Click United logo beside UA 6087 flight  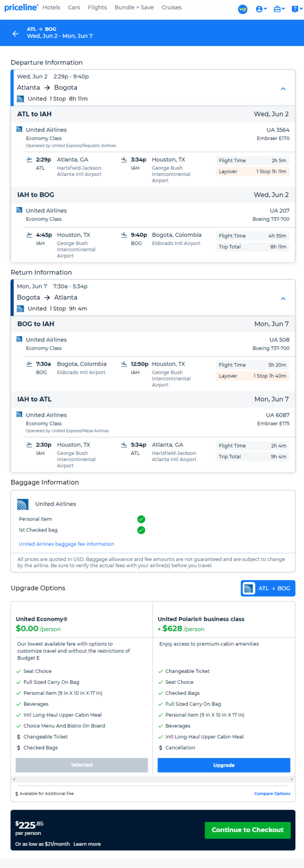point(19,414)
